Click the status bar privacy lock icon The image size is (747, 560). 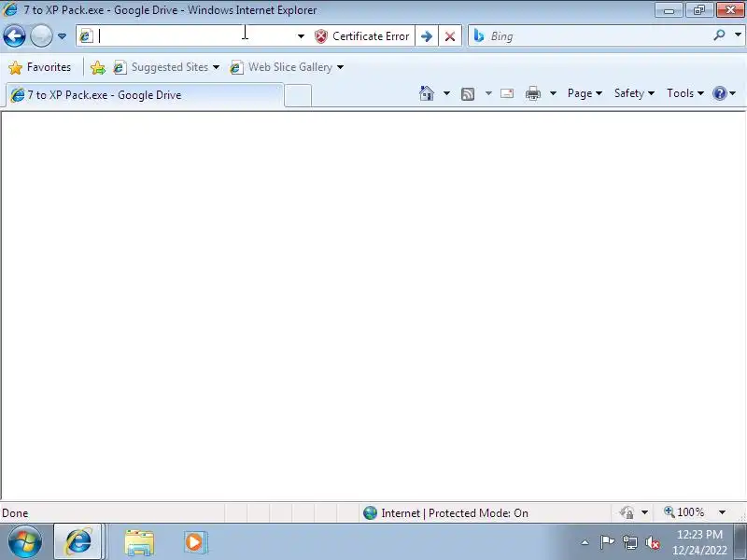pyautogui.click(x=627, y=512)
